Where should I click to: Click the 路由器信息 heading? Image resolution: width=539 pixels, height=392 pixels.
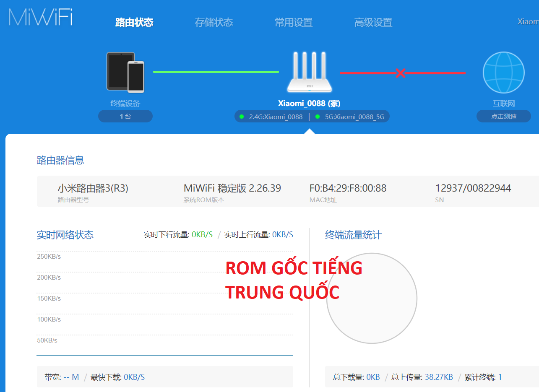[60, 160]
